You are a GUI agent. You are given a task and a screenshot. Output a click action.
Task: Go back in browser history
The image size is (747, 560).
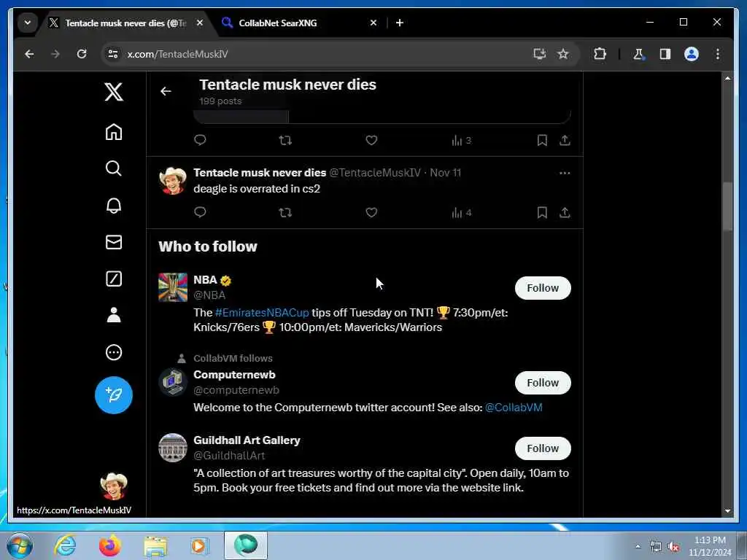(x=29, y=54)
